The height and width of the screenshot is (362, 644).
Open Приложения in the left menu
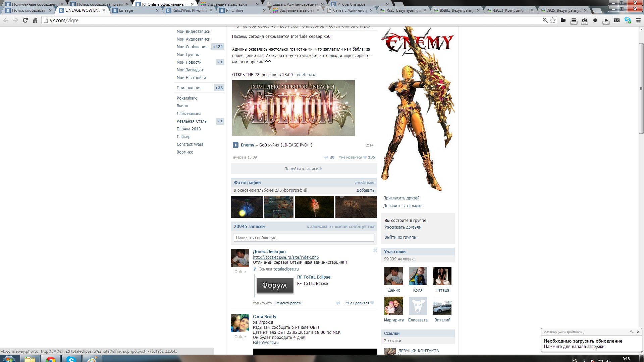[x=189, y=88]
